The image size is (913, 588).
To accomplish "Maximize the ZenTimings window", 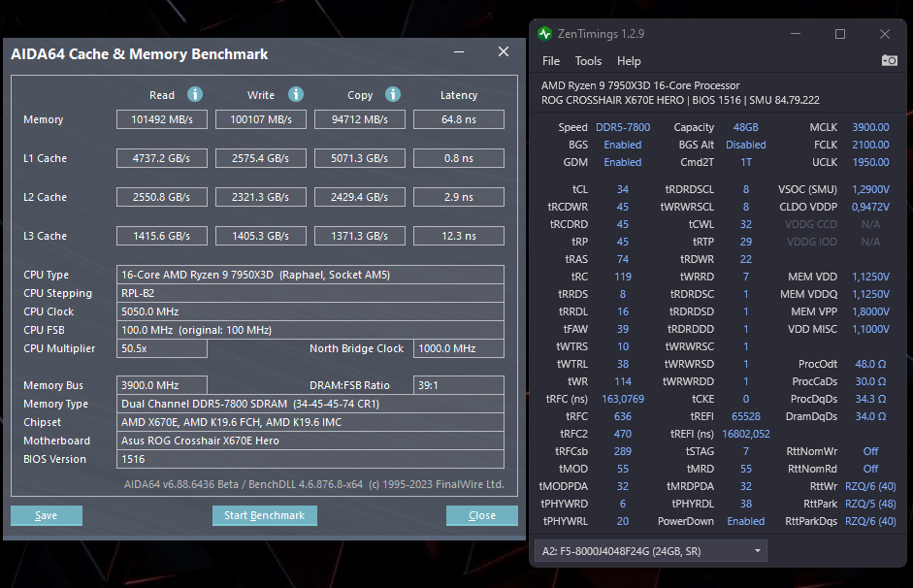I will pos(839,34).
